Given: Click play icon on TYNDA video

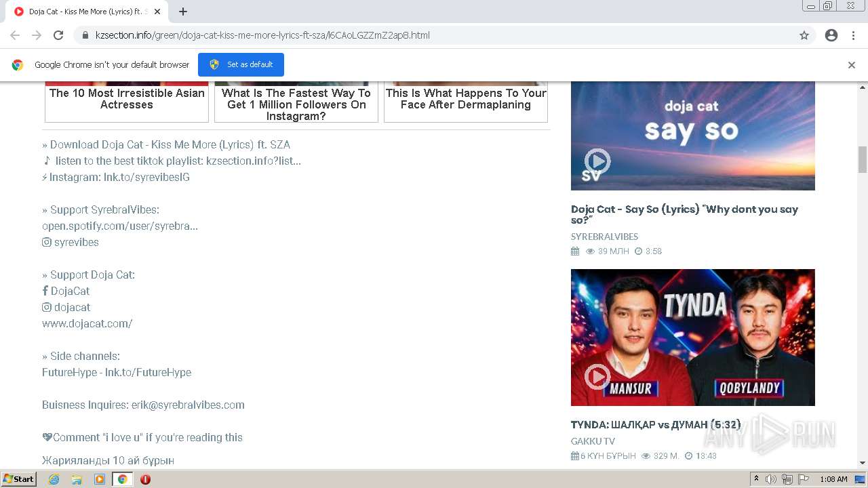Looking at the screenshot, I should [x=597, y=377].
